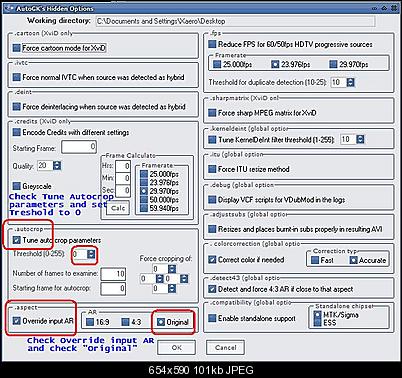Toggle Force normal IVTC for hybrid sources
This screenshot has width=402, height=378.
[17, 77]
